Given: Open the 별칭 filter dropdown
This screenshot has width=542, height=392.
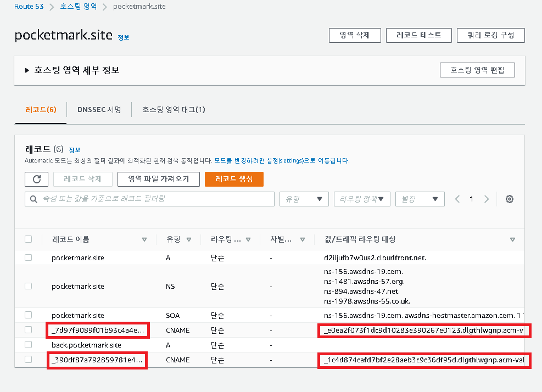Looking at the screenshot, I should pos(420,199).
